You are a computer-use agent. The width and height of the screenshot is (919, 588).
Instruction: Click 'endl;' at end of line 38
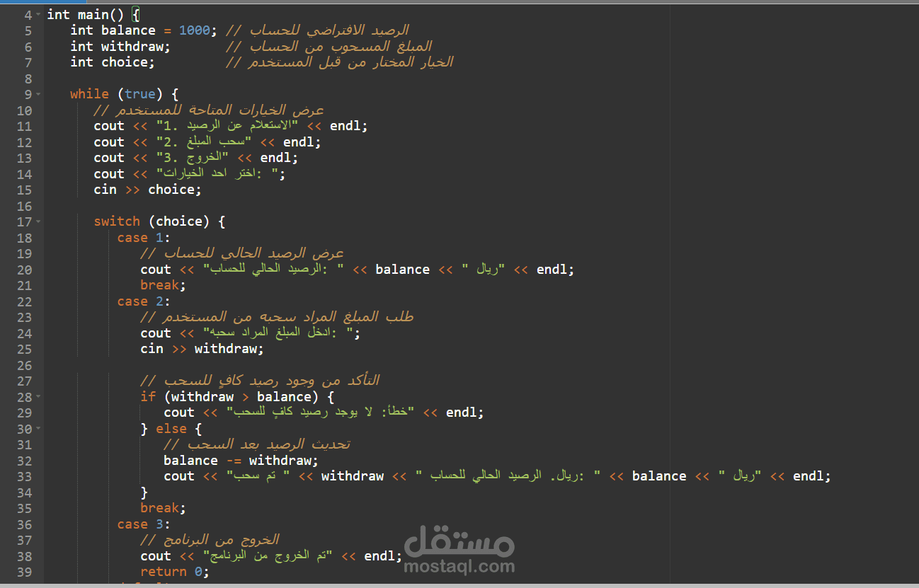[x=383, y=556]
